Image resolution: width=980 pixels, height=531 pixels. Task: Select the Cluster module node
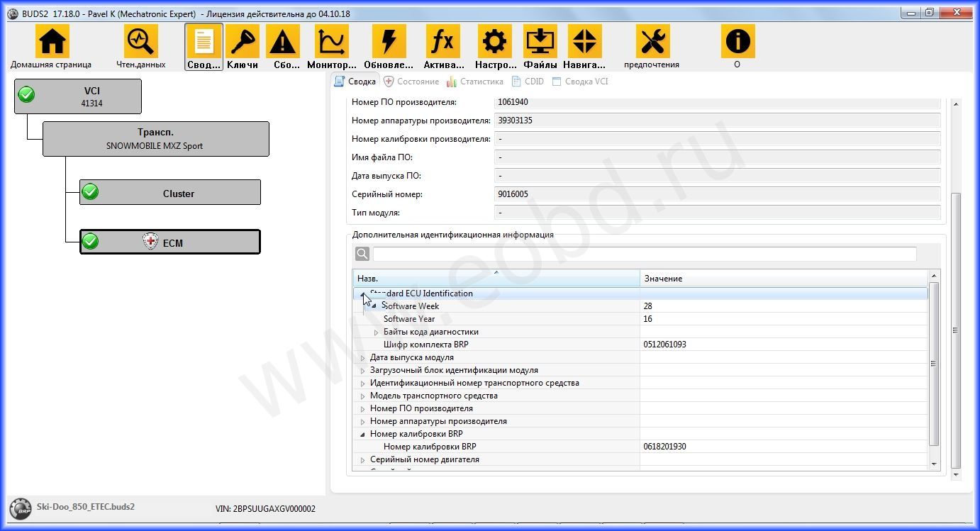tap(169, 192)
